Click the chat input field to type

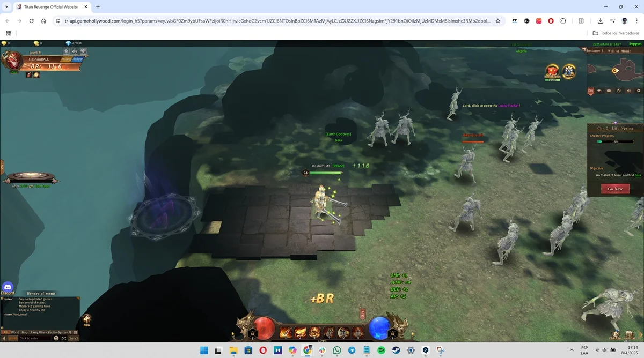pos(30,338)
